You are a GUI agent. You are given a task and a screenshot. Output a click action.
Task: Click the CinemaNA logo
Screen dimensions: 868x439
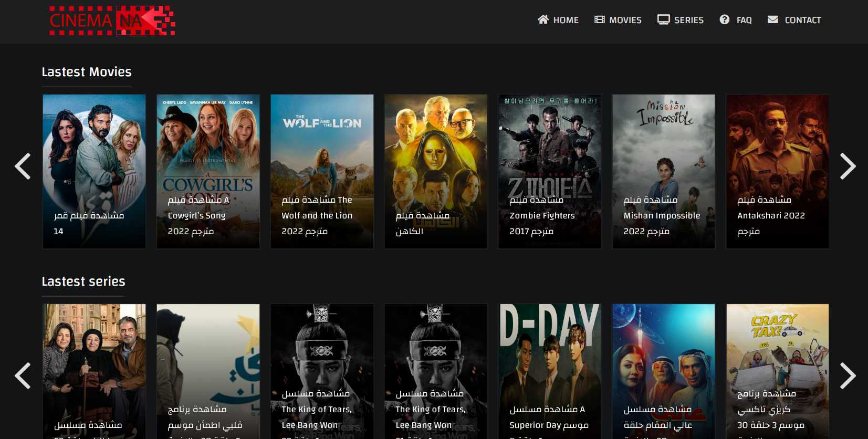tap(112, 20)
